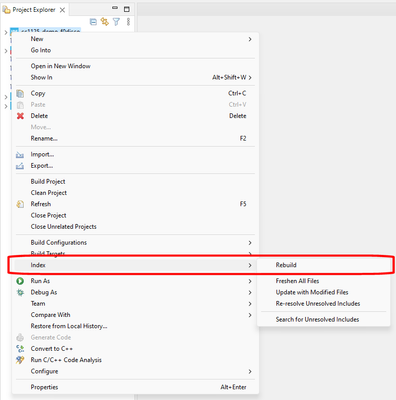Open the View Menu three-dots icon

(x=128, y=22)
